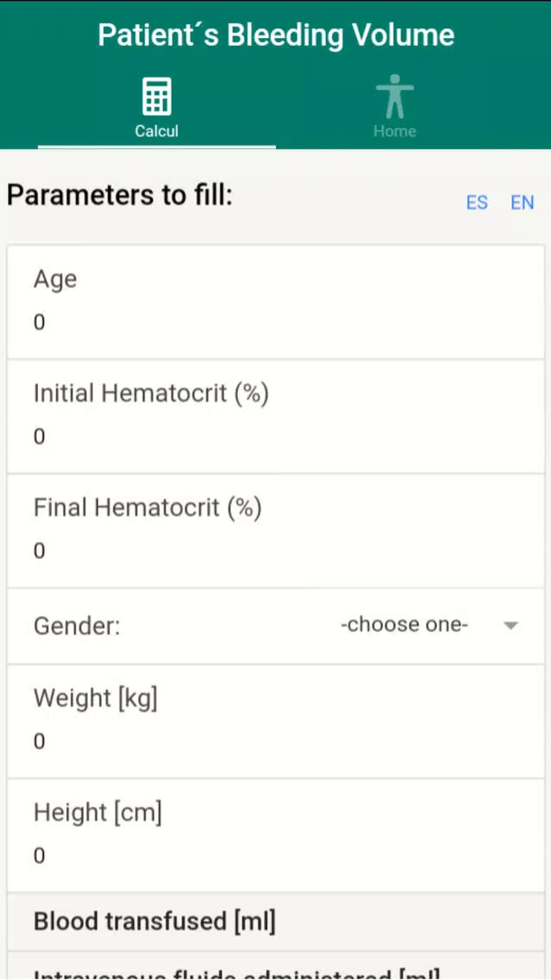Focus the Age input value
Viewport: 551px width, 980px height.
[x=276, y=324]
